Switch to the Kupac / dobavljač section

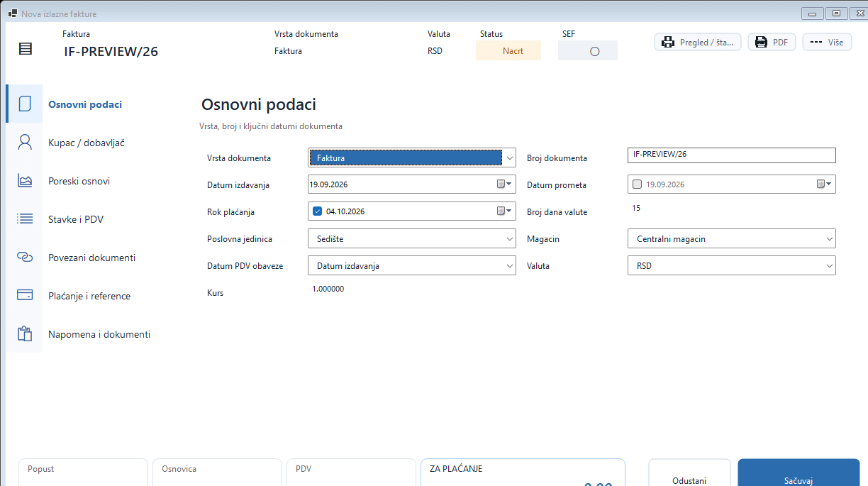87,143
